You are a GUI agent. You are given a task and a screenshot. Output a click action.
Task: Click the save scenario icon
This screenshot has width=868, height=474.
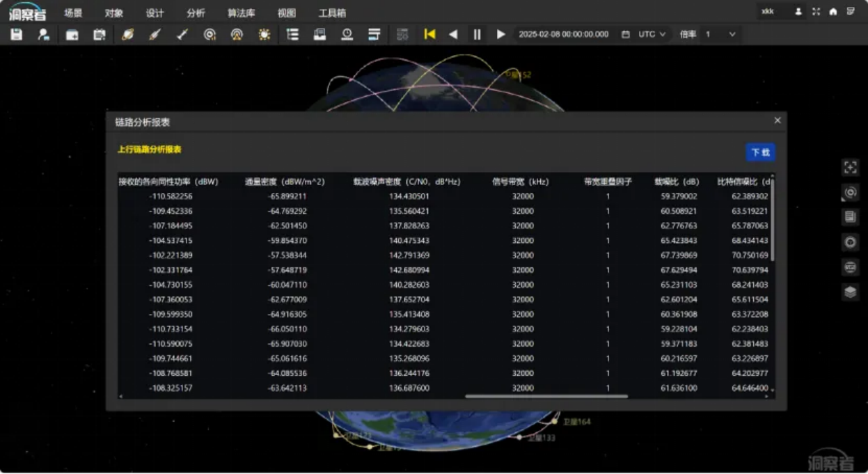coord(17,34)
